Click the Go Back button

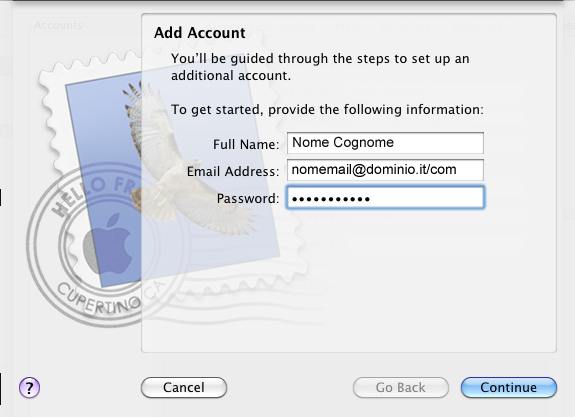click(x=400, y=387)
